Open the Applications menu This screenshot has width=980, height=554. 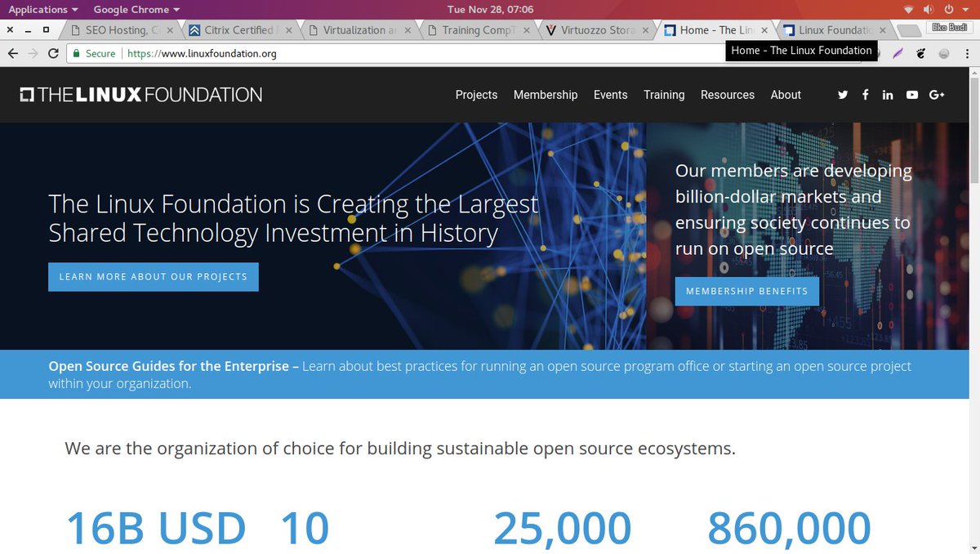point(43,9)
